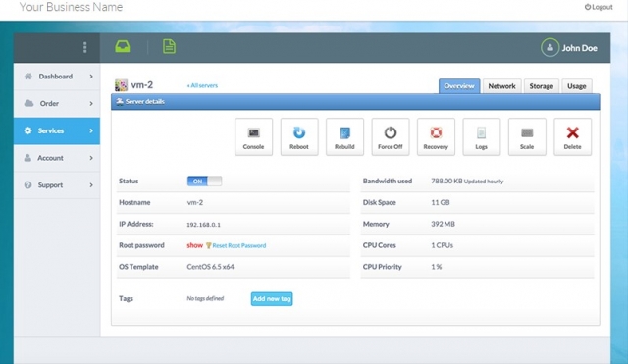The width and height of the screenshot is (628, 364).
Task: Switch to the Overview tab
Action: (459, 86)
